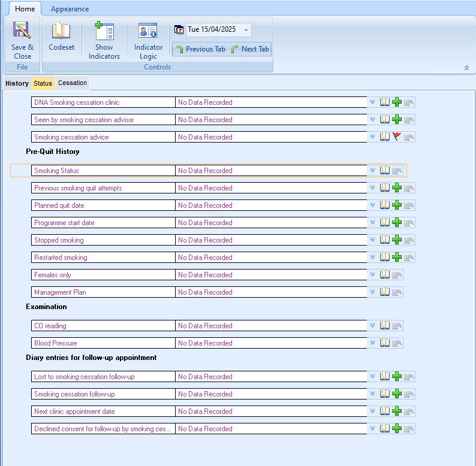Click red flag icon for Smoking cessation advice
The width and height of the screenshot is (476, 466).
(397, 137)
